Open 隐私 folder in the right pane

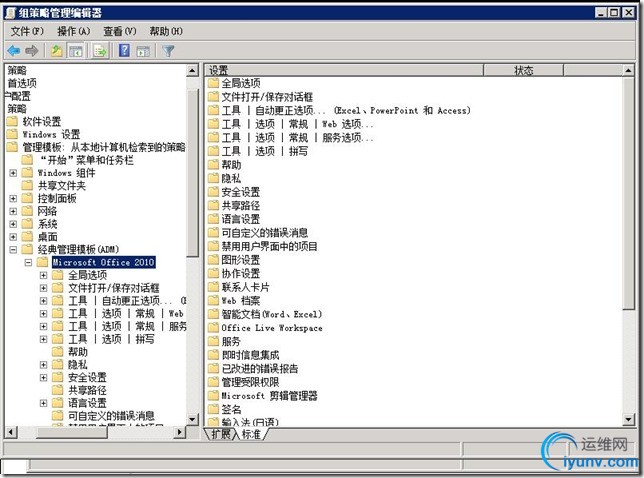tap(231, 178)
